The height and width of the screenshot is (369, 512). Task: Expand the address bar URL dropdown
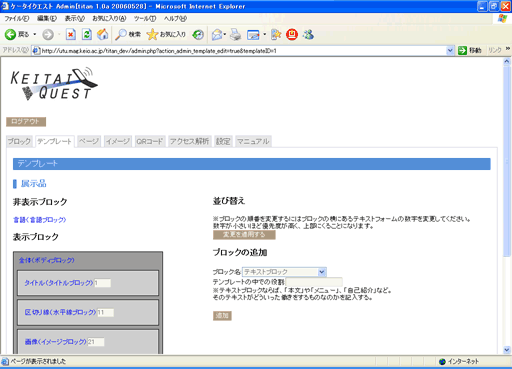pos(450,51)
